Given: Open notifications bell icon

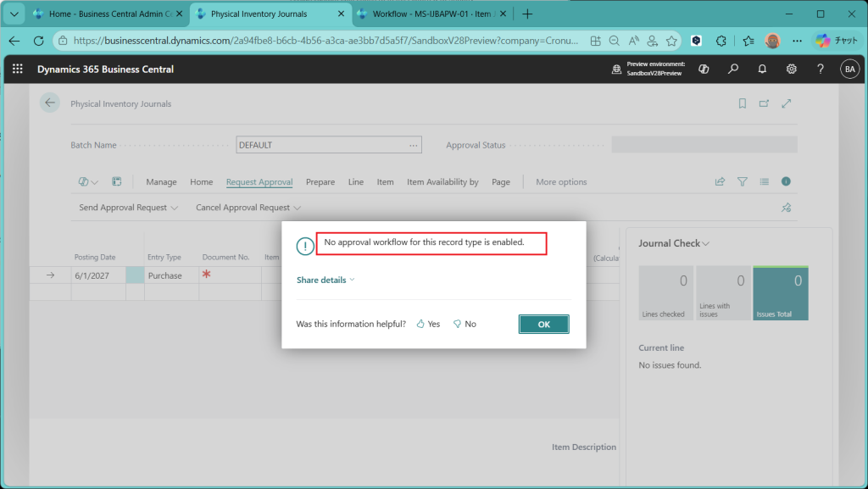Looking at the screenshot, I should (x=762, y=69).
